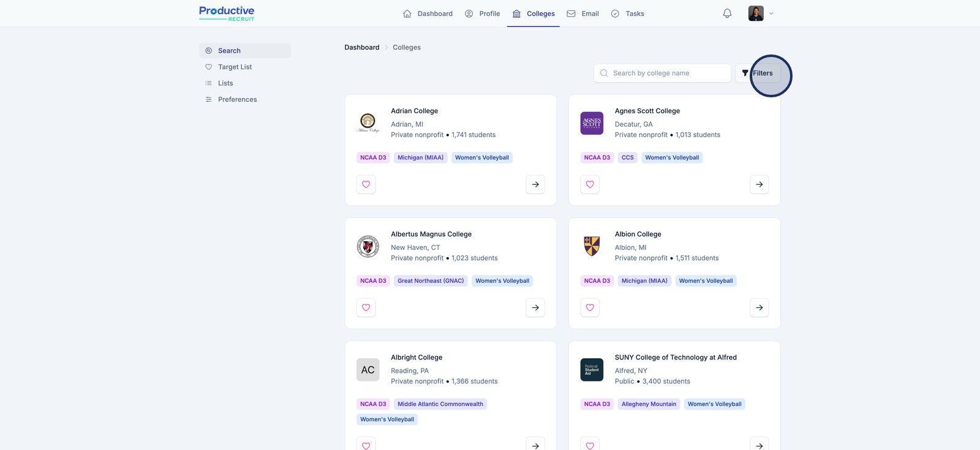The height and width of the screenshot is (450, 980).
Task: Focus the Search by college name field
Action: (x=662, y=73)
